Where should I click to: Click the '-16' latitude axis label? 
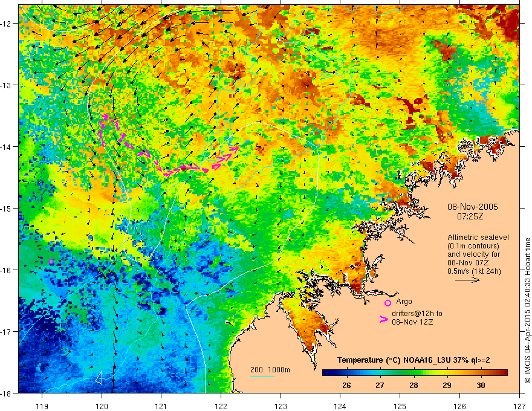pyautogui.click(x=6, y=270)
